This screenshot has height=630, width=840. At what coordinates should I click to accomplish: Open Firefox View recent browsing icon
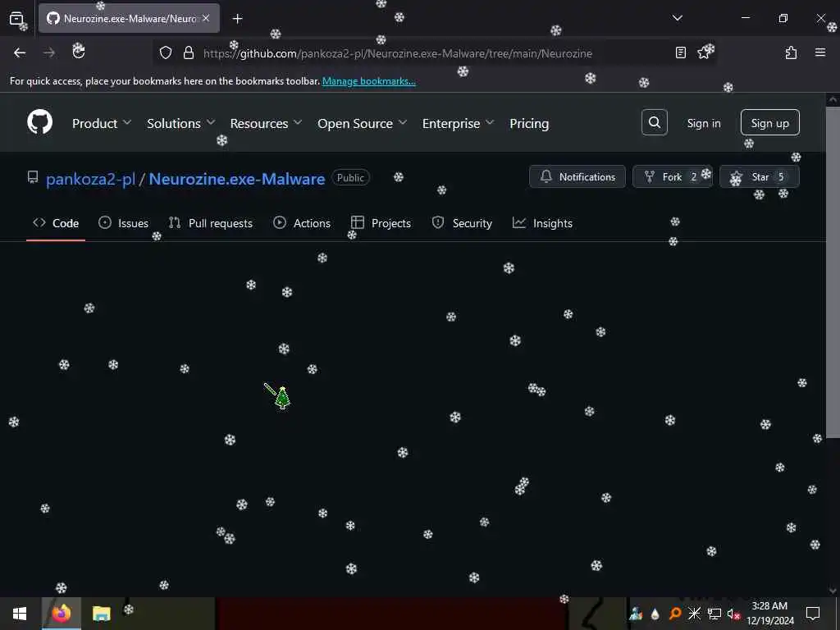click(16, 19)
